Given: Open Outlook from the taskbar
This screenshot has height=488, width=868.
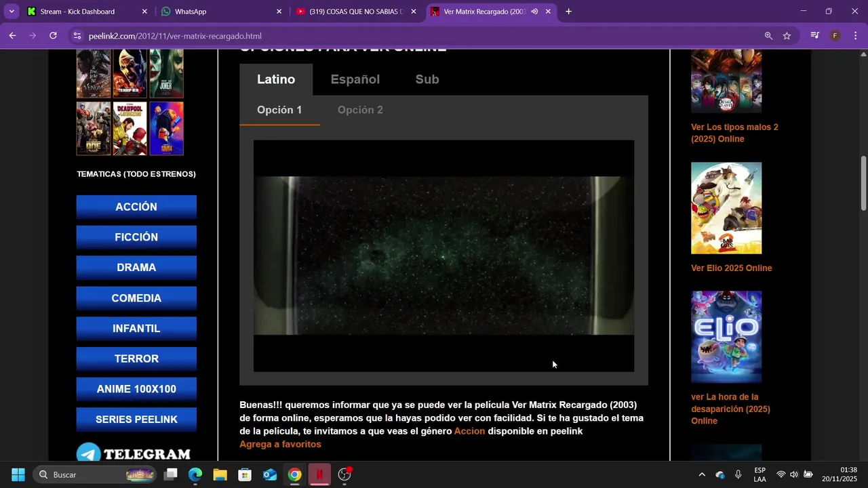Looking at the screenshot, I should (x=270, y=474).
